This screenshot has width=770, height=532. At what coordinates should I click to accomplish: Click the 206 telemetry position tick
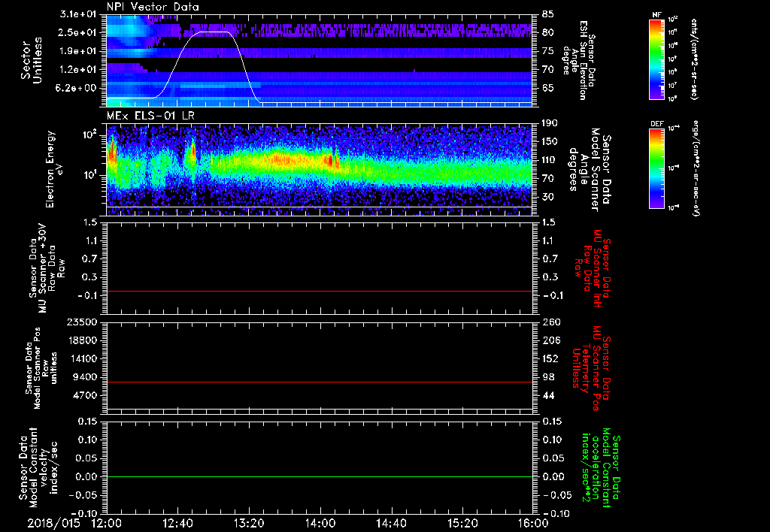pyautogui.click(x=550, y=340)
